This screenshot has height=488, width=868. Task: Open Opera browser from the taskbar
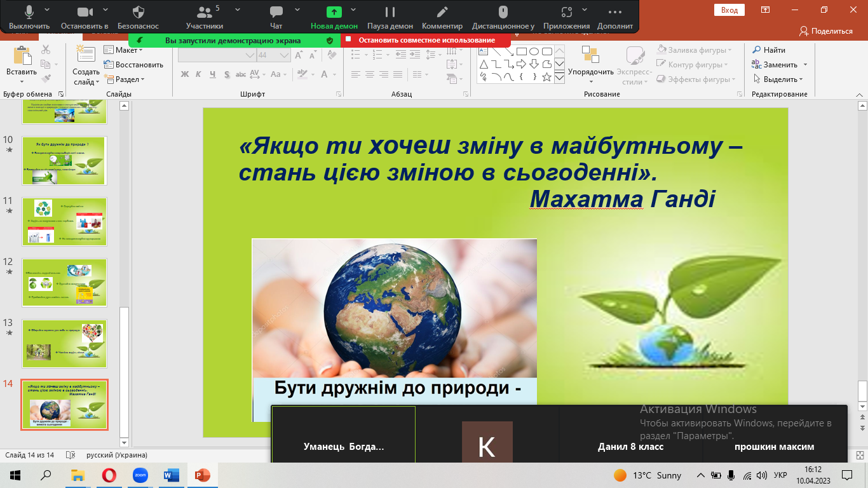(x=109, y=475)
